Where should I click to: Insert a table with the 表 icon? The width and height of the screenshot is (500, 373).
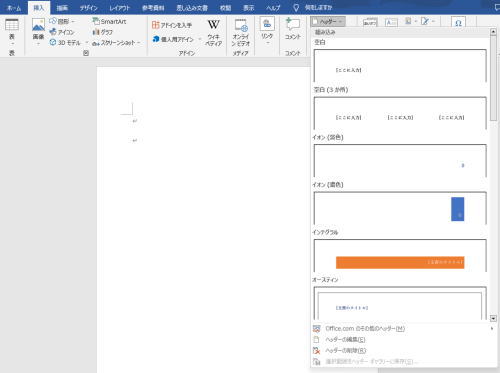tap(12, 31)
